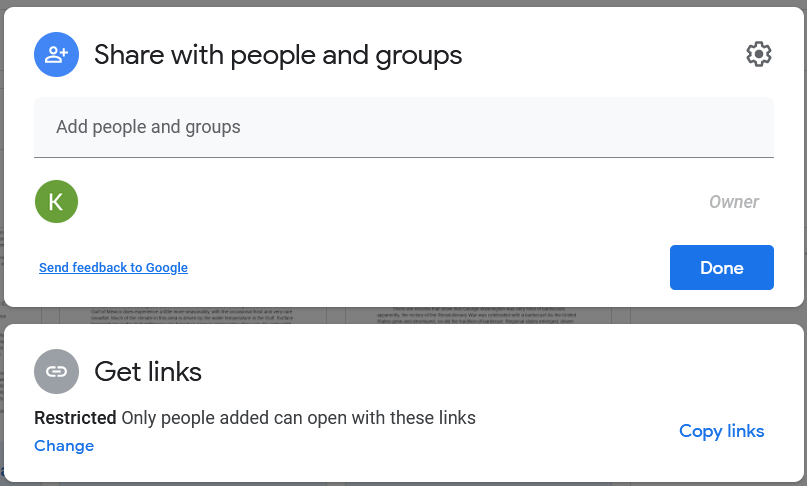Click the 'Only people added can open' text
This screenshot has width=807, height=486.
[x=298, y=418]
